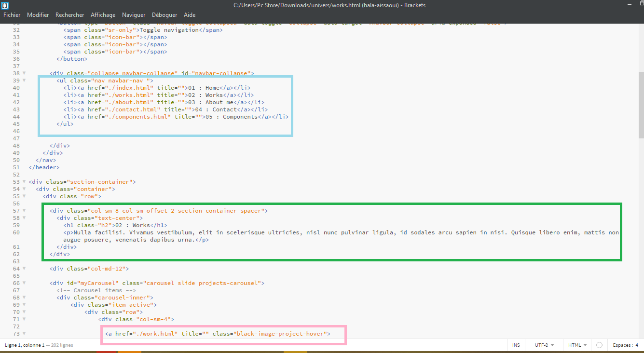Click the h1 heading code on line 59
The width and height of the screenshot is (644, 353).
(115, 225)
